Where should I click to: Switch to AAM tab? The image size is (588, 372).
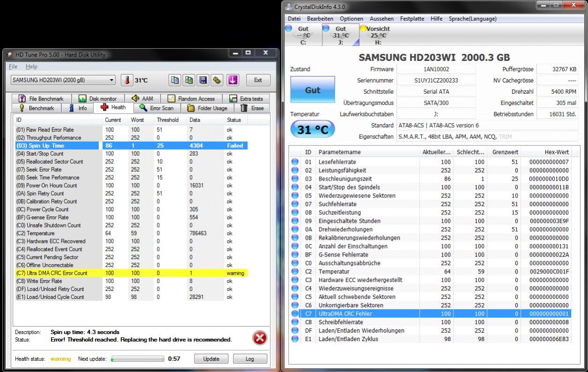(143, 99)
